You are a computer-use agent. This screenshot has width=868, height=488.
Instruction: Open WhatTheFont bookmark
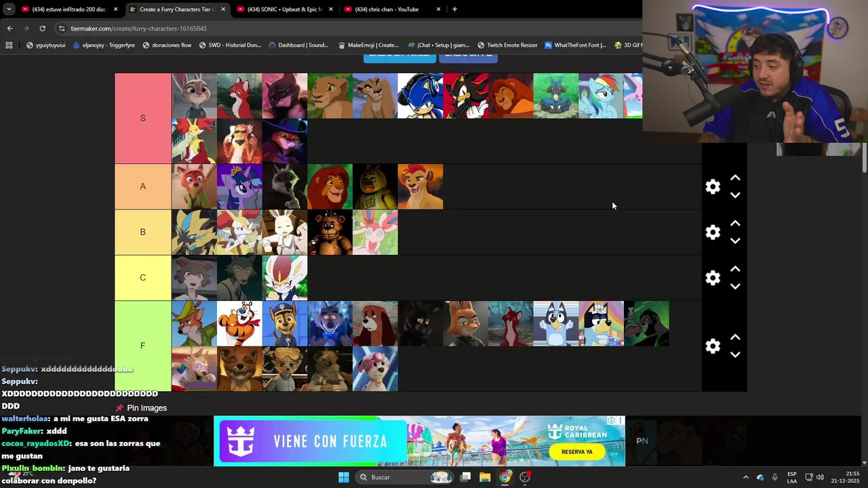click(576, 45)
